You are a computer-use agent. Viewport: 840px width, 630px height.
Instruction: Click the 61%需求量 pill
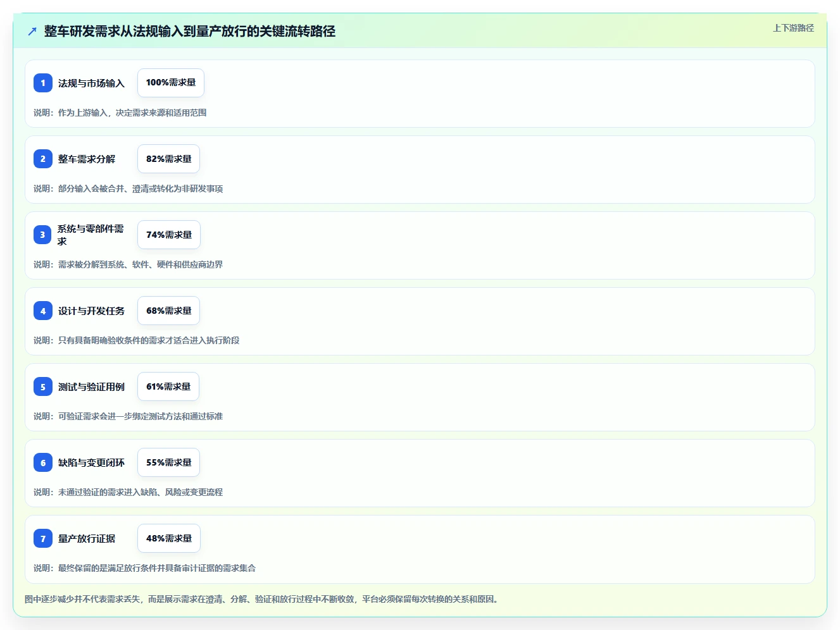coord(168,386)
